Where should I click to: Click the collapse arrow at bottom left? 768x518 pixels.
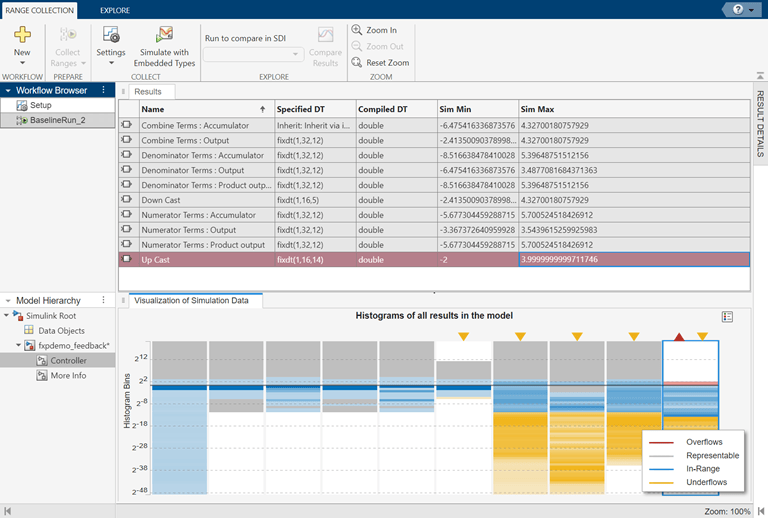[7, 511]
